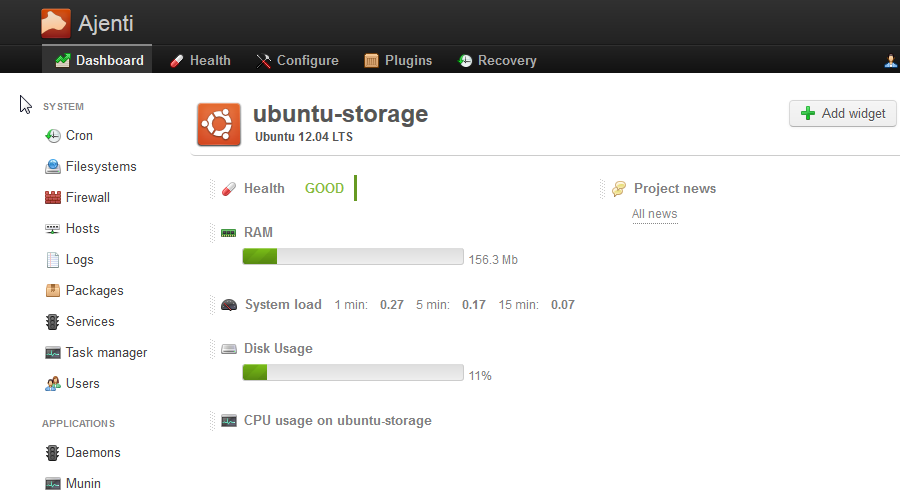Click the 156.3 Mb RAM value
This screenshot has height=497, width=900.
(x=493, y=259)
